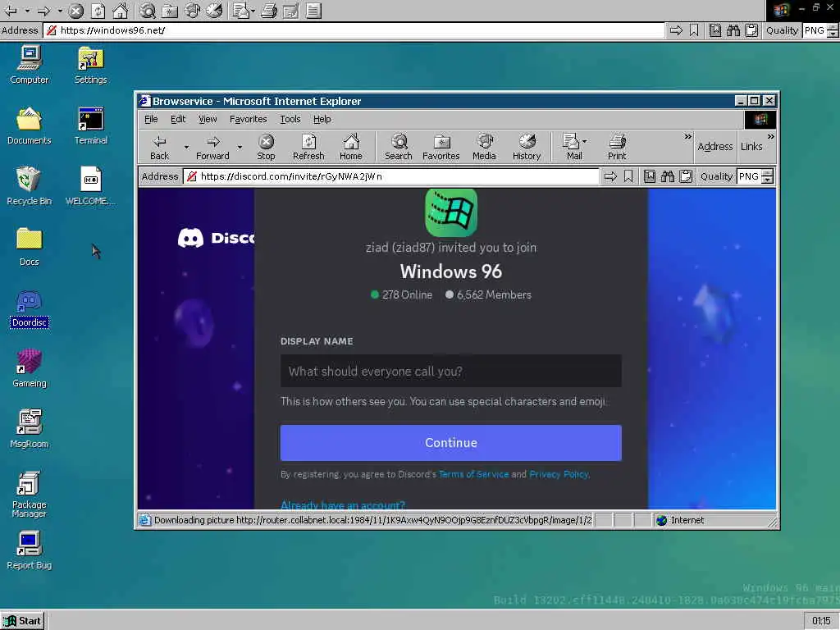
Task: Click the Search button in Browservice toolbar
Action: coord(399,147)
